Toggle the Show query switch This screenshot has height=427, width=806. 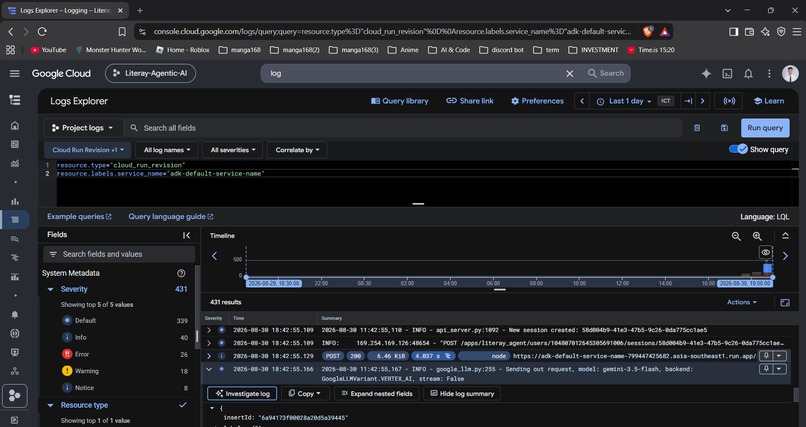point(738,150)
